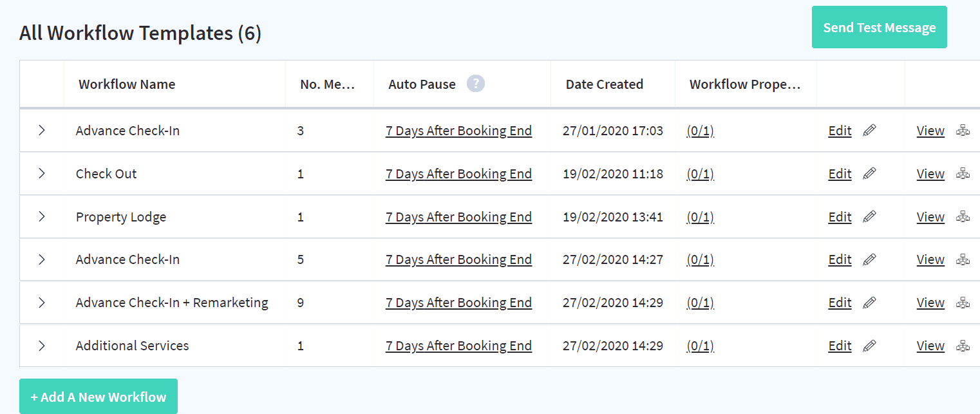Expand Advance Check-In row created 27/02/2020 14:27
Screen dimensions: 980x414
tap(42, 259)
